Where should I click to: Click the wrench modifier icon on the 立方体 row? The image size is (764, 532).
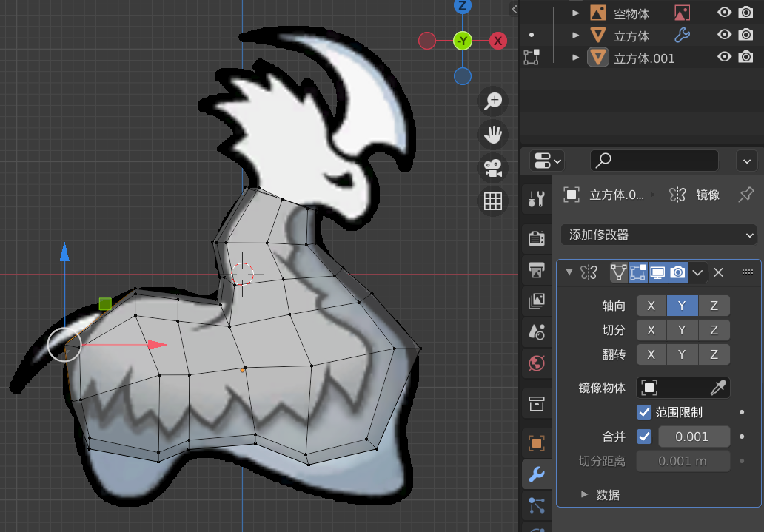pyautogui.click(x=682, y=35)
